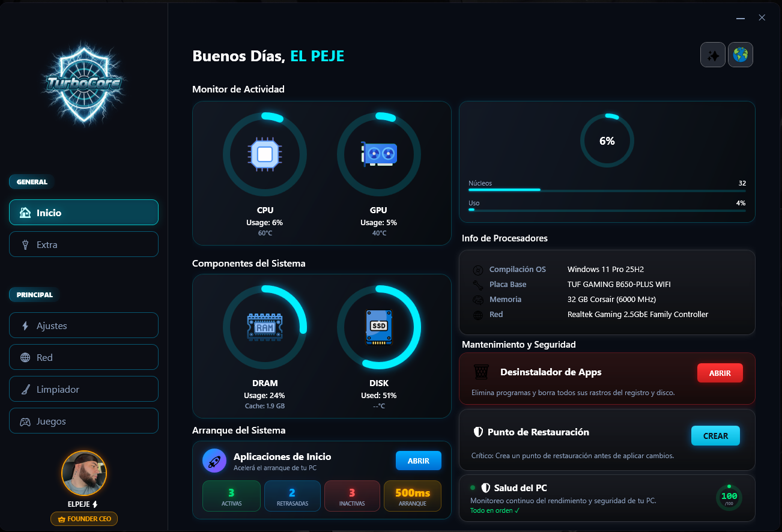Click the wrench icon beside Placa Base

click(x=478, y=285)
